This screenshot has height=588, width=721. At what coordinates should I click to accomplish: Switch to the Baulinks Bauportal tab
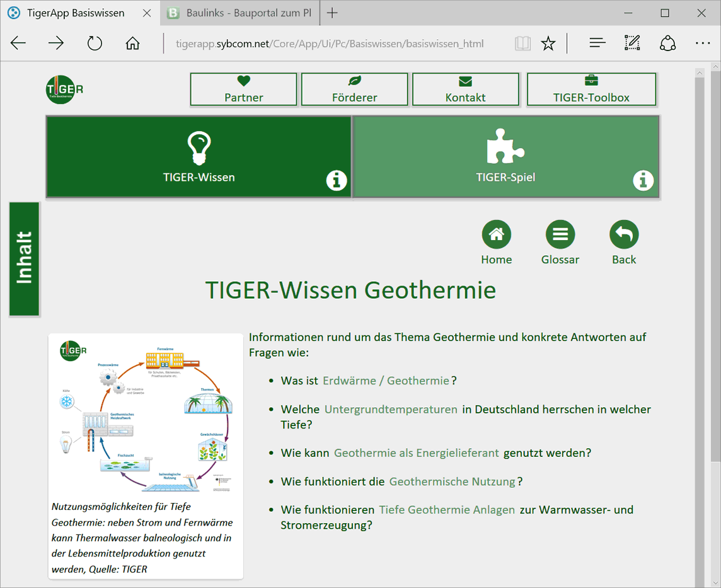coord(239,13)
